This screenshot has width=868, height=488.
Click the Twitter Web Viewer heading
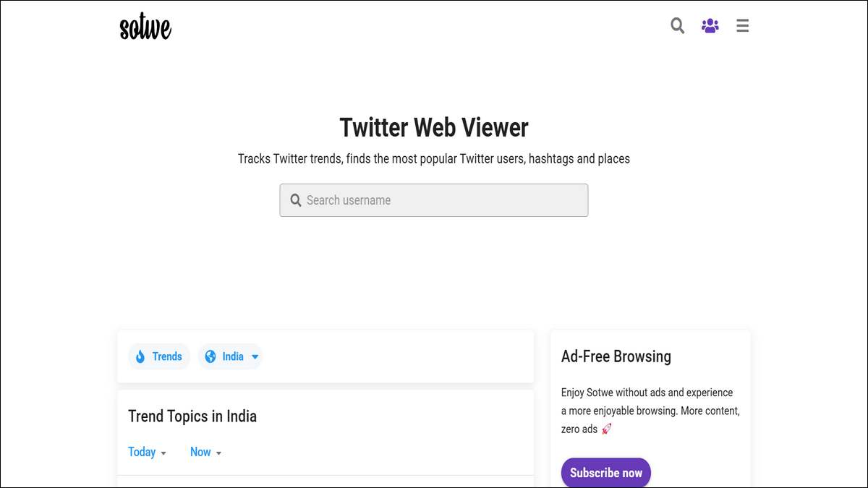[434, 127]
